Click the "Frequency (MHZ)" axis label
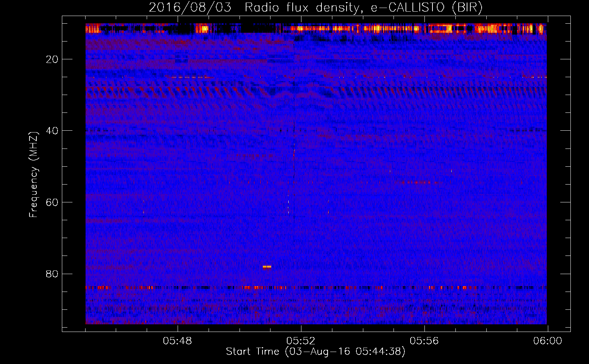Viewport: 589px width, 364px height. [x=33, y=174]
